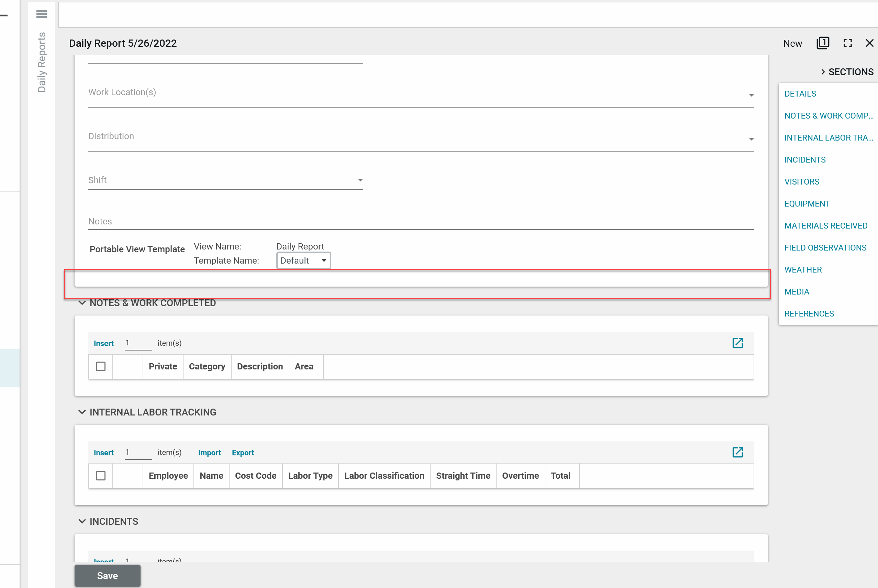This screenshot has width=878, height=588.
Task: Click the open in new window icon
Action: [x=823, y=43]
